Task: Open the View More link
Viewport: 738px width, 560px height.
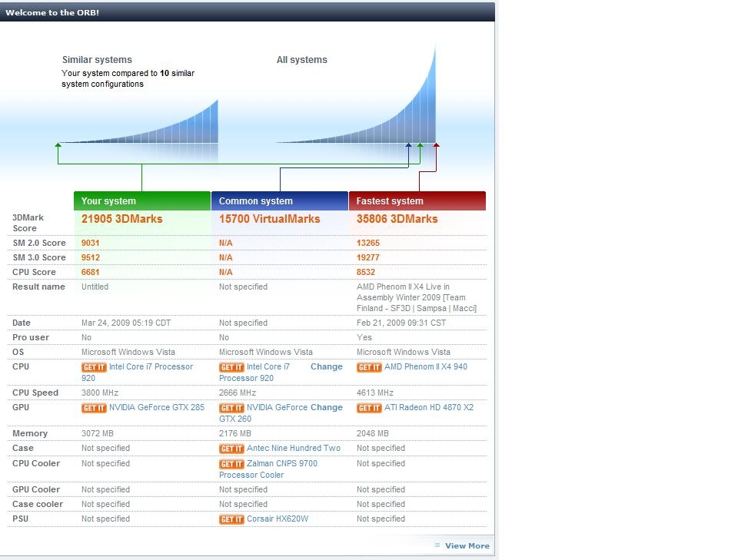Action: click(467, 546)
